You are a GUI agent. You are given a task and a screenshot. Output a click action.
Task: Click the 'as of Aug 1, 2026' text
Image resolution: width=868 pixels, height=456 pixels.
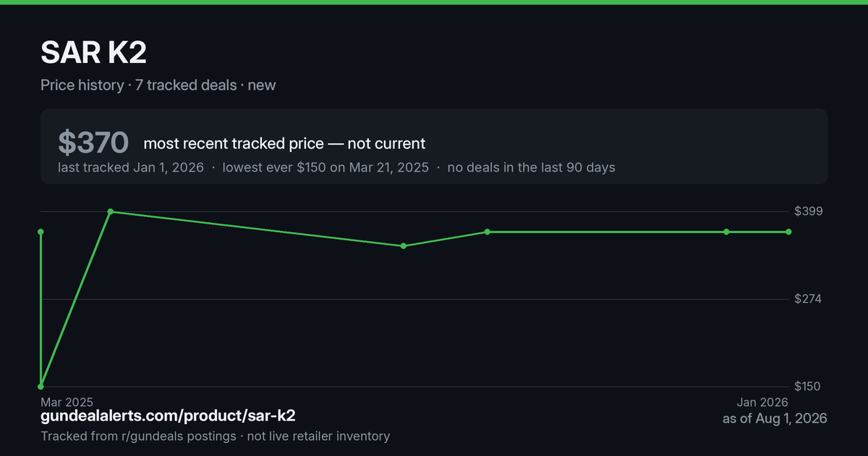click(775, 418)
